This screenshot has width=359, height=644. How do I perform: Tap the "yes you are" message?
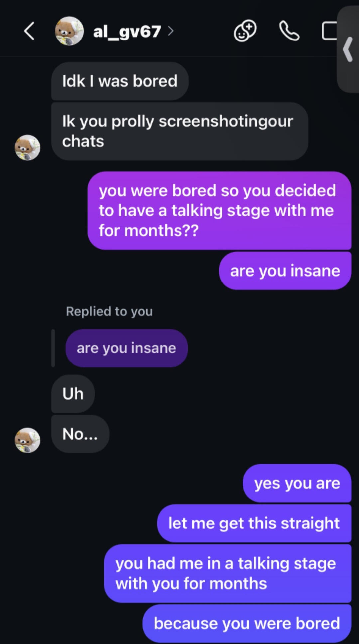click(x=297, y=483)
